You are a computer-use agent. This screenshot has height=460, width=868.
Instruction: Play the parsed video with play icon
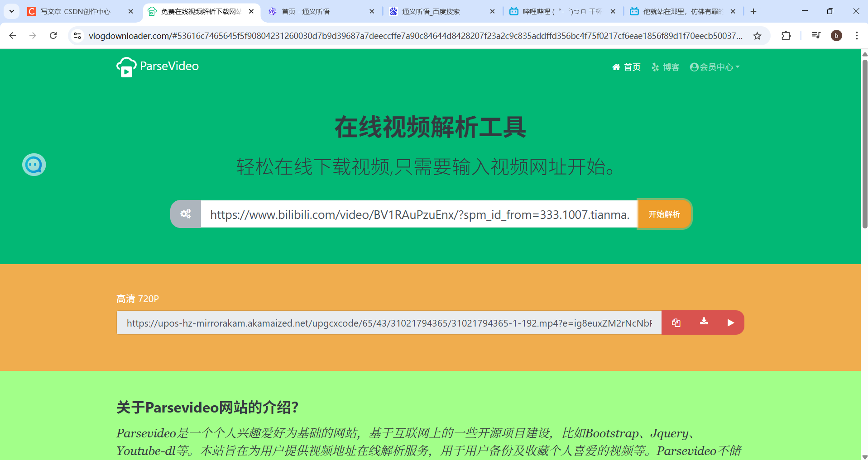coord(730,322)
